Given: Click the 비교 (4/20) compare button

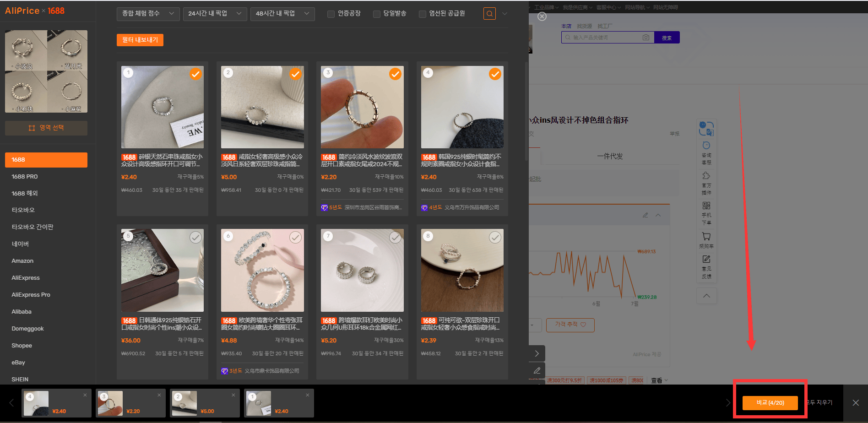Looking at the screenshot, I should coord(770,403).
